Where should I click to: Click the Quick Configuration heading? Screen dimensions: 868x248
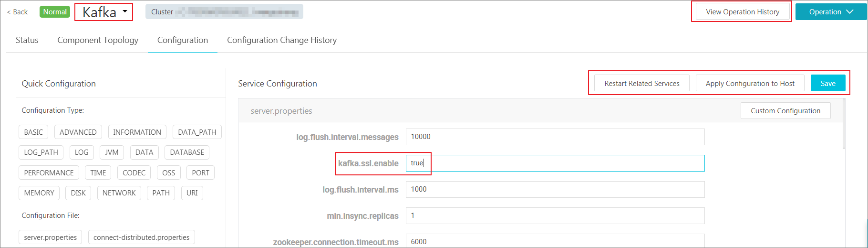[59, 84]
